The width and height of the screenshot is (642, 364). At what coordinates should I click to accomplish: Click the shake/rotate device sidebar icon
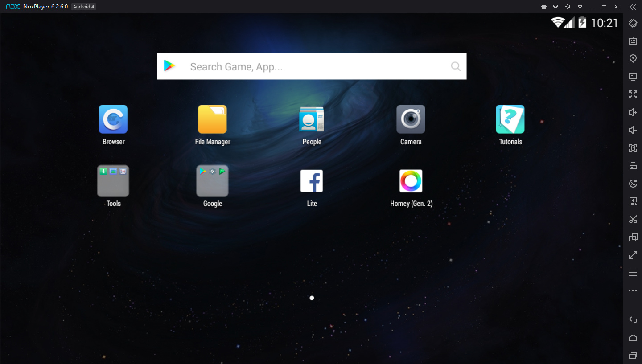(633, 23)
